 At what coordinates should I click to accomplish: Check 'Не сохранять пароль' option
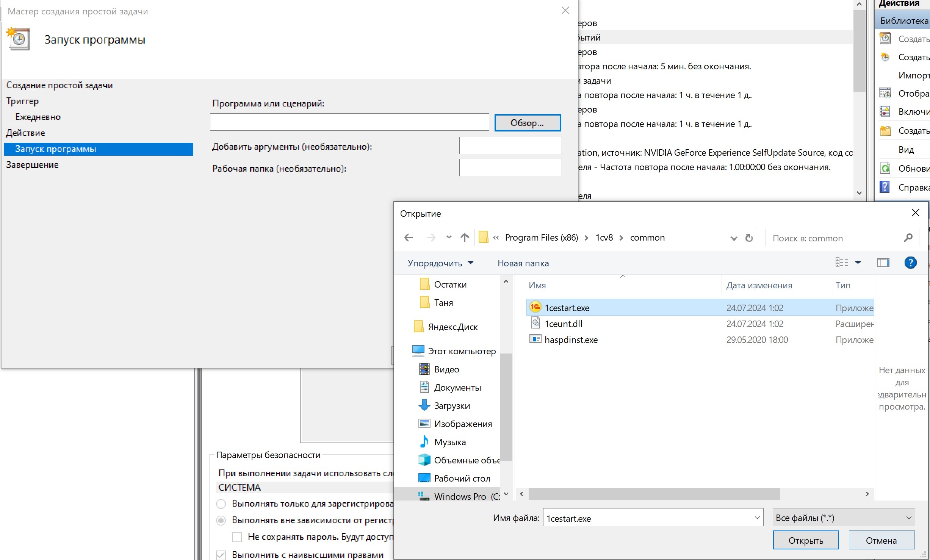tap(237, 537)
